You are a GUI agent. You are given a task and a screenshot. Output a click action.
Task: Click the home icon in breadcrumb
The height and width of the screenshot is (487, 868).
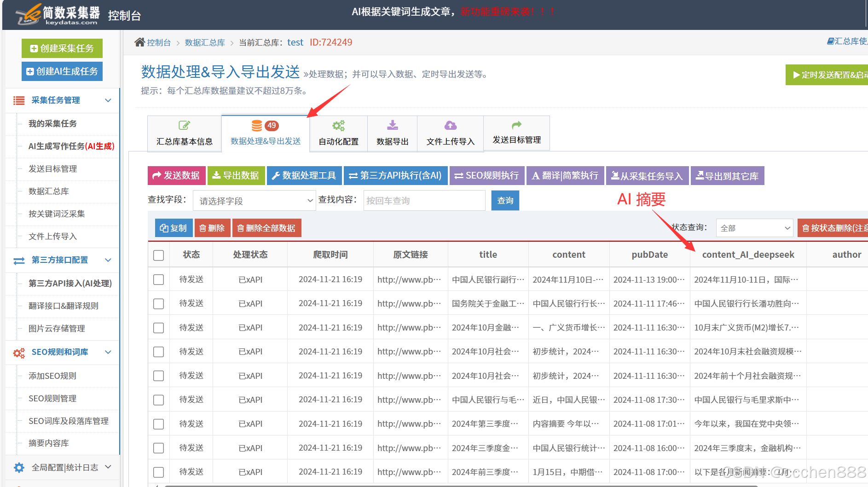(139, 42)
